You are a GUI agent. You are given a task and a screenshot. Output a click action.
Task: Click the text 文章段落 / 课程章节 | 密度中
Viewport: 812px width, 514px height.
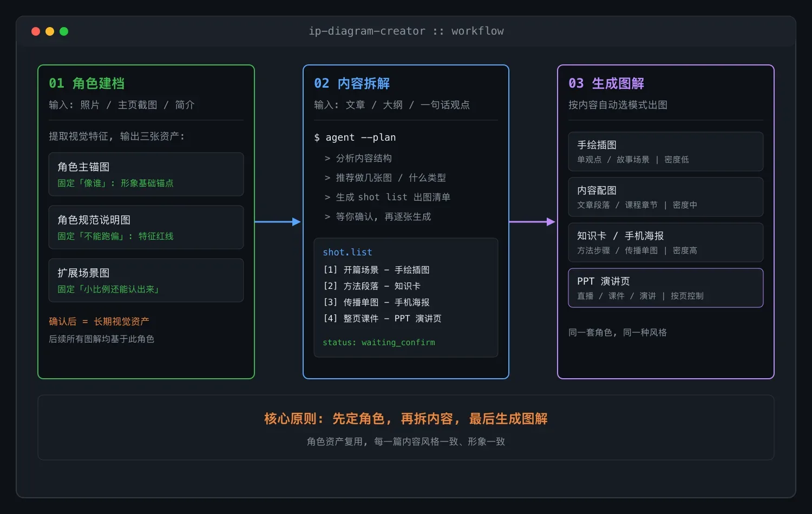click(637, 205)
